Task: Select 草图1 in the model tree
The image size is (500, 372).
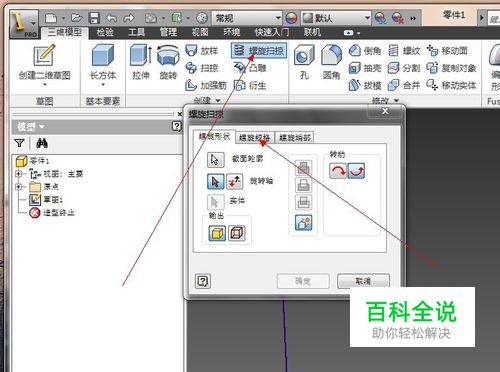Action: tap(46, 200)
